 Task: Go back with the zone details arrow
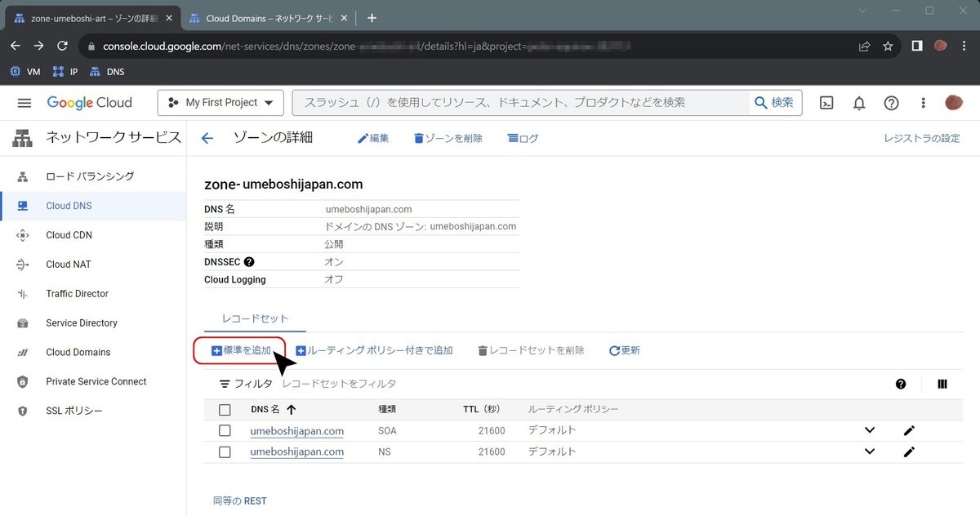[x=207, y=138]
